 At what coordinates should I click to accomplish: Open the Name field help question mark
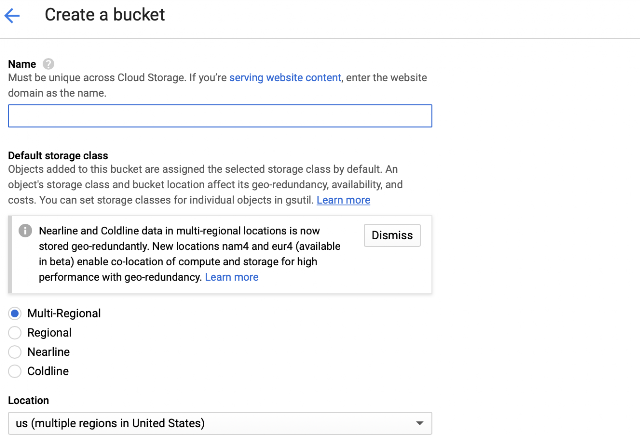tap(48, 64)
